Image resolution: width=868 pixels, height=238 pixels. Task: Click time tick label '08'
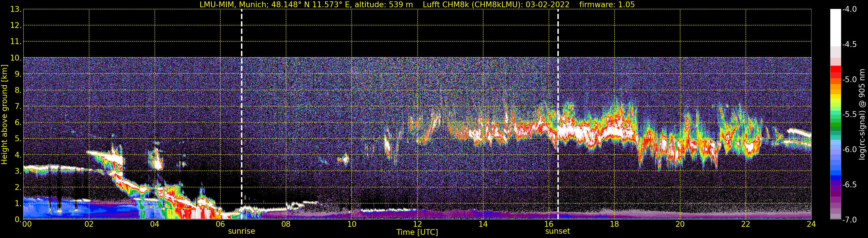tap(286, 224)
